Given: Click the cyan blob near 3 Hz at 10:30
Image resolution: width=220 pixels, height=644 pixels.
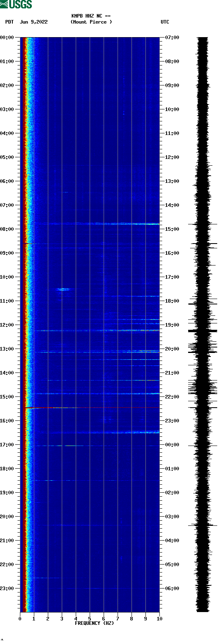Looking at the screenshot, I should [x=64, y=289].
